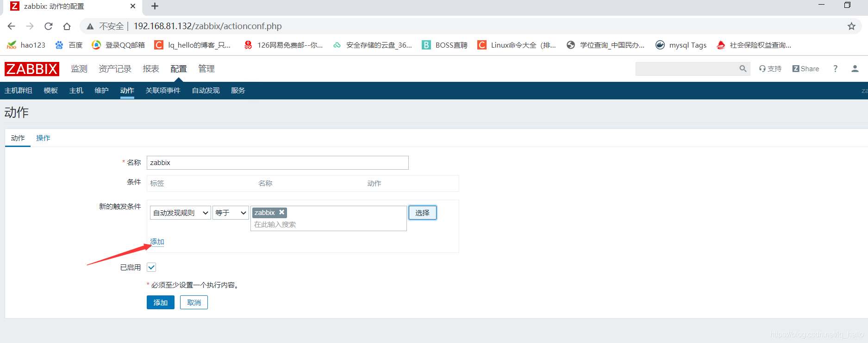
Task: Open the mysql Tags bookmark
Action: pyautogui.click(x=681, y=45)
